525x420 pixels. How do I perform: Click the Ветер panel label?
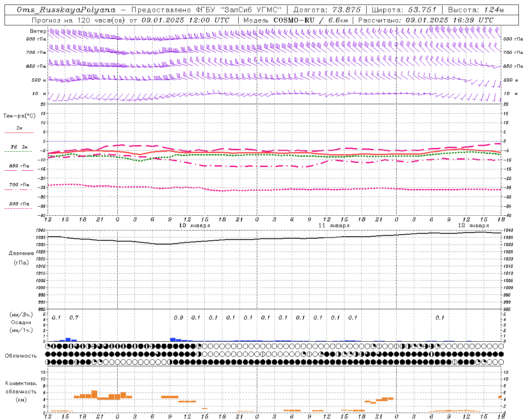pos(38,31)
